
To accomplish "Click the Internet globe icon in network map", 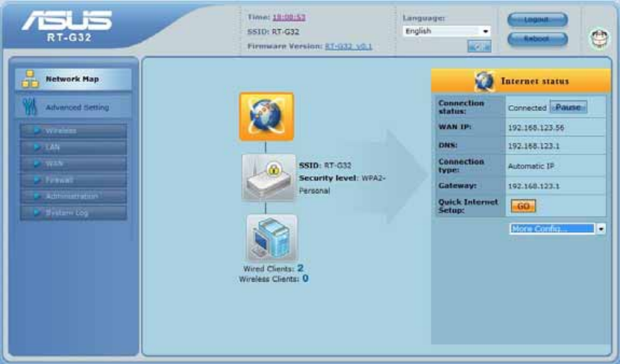I will click(x=266, y=116).
